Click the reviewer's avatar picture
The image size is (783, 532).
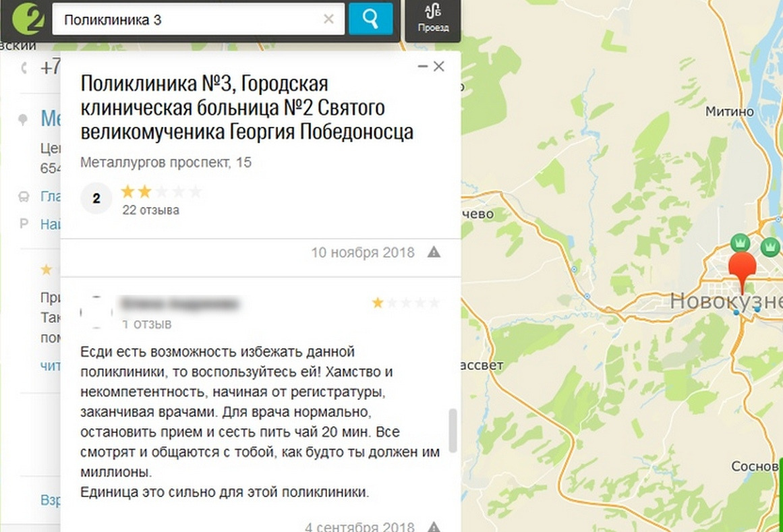click(96, 312)
